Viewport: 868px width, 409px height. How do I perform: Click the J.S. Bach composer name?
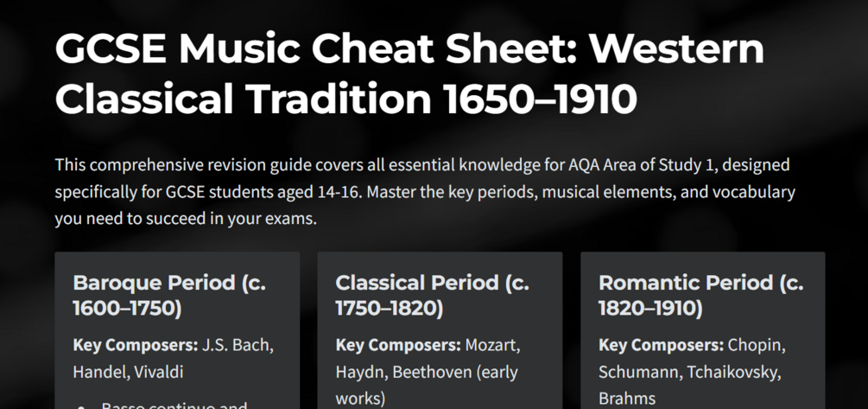[x=237, y=345]
